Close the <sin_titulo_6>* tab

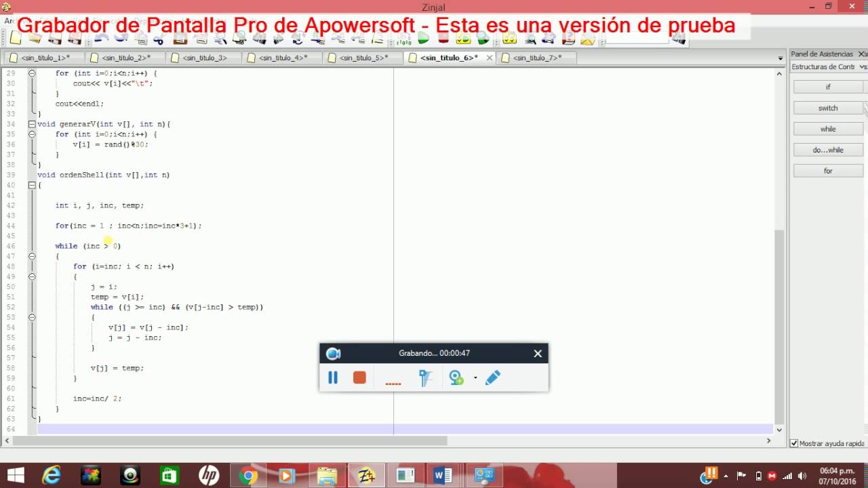click(489, 58)
